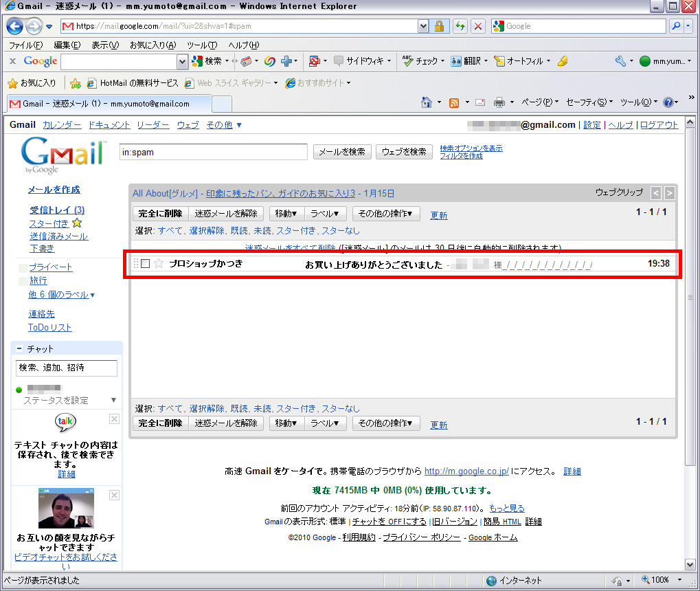Tick the checkbox for プロショップかつき message

[x=145, y=264]
